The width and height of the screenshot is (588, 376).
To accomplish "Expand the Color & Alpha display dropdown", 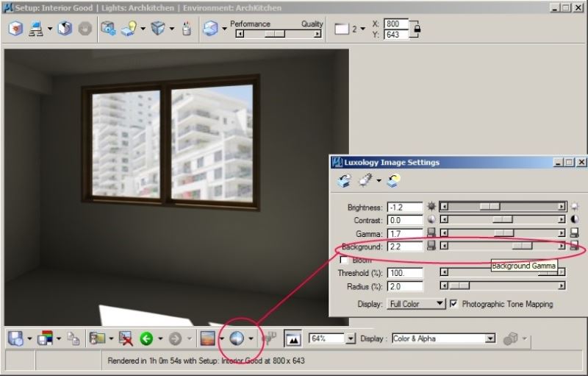I will tap(490, 338).
